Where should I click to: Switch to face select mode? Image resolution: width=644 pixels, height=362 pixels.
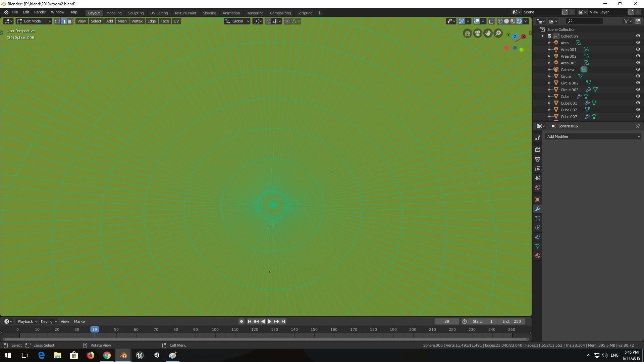pos(70,21)
